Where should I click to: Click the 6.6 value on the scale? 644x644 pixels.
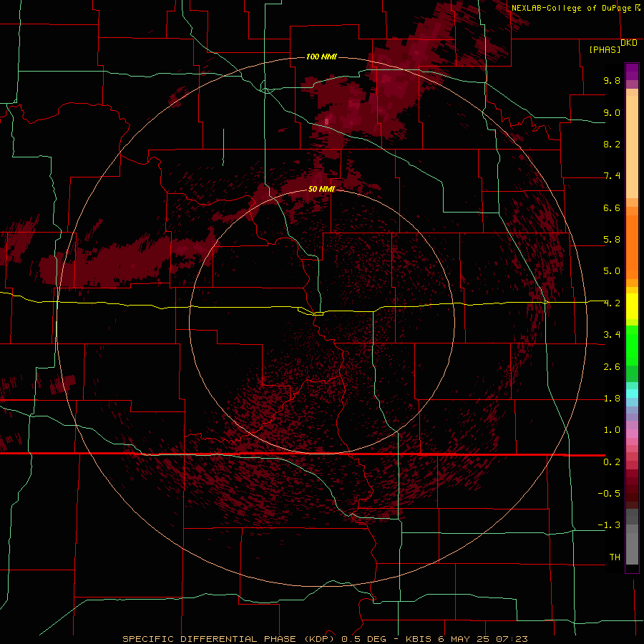pyautogui.click(x=612, y=208)
